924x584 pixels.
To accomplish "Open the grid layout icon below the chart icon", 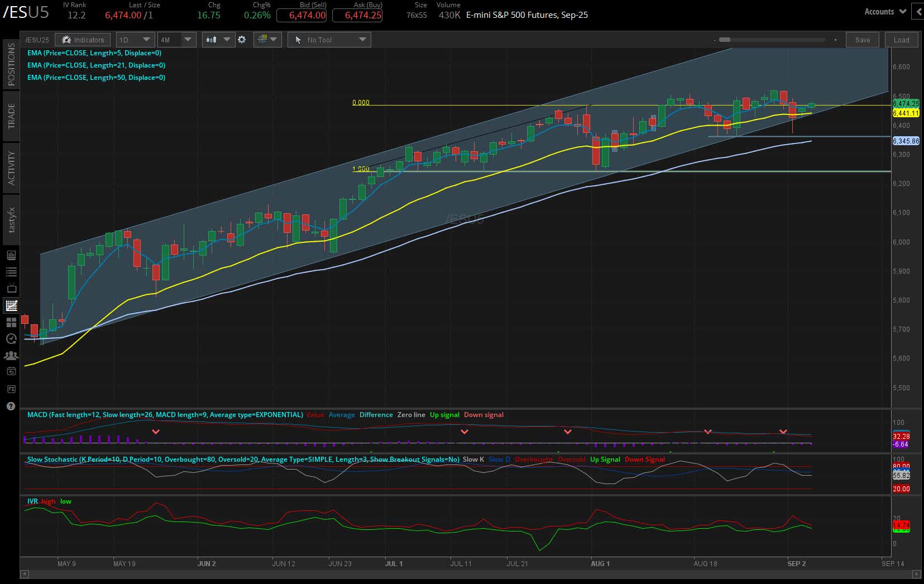I will (11, 322).
